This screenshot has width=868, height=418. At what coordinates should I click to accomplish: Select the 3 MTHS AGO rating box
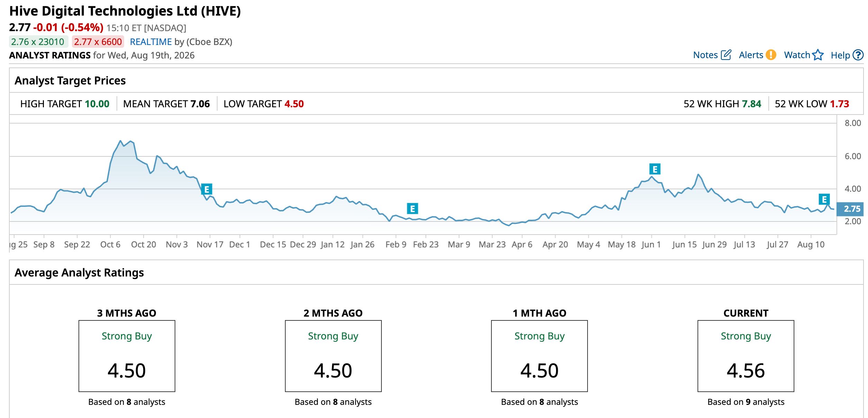pos(127,356)
